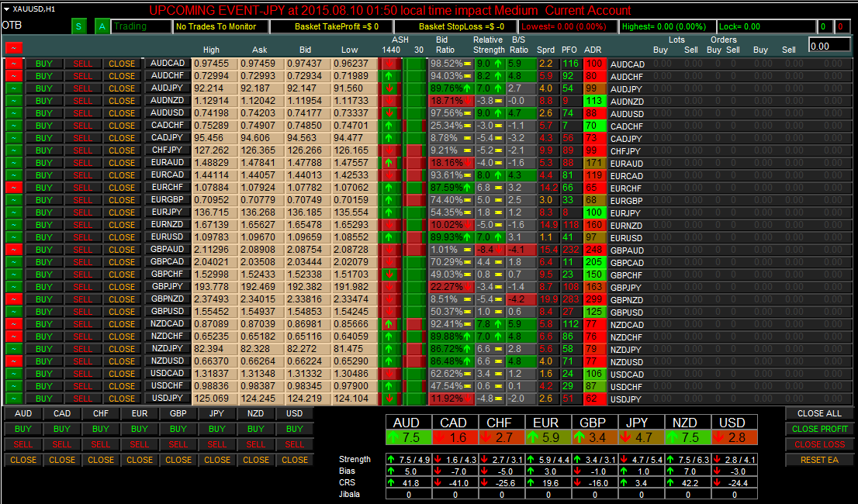Click the Basket TakeProfit field
The image size is (858, 504).
point(331,26)
